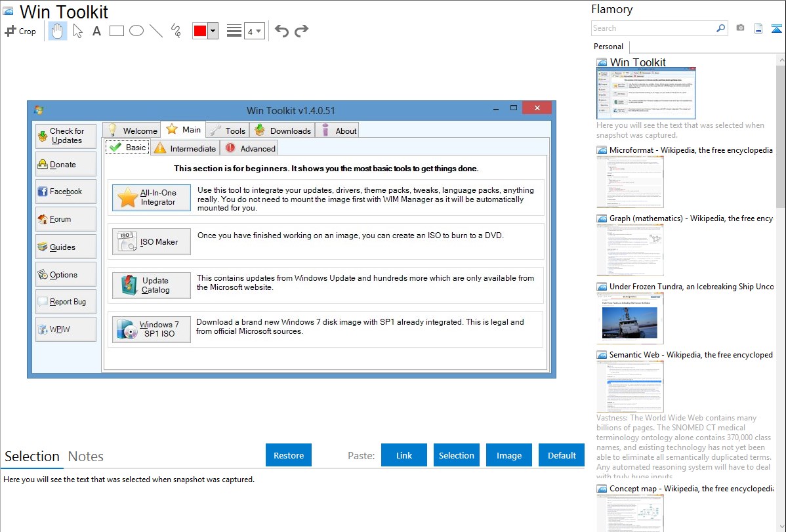Click the WPIW sidebar button
Viewport: 786px width, 532px height.
66,329
